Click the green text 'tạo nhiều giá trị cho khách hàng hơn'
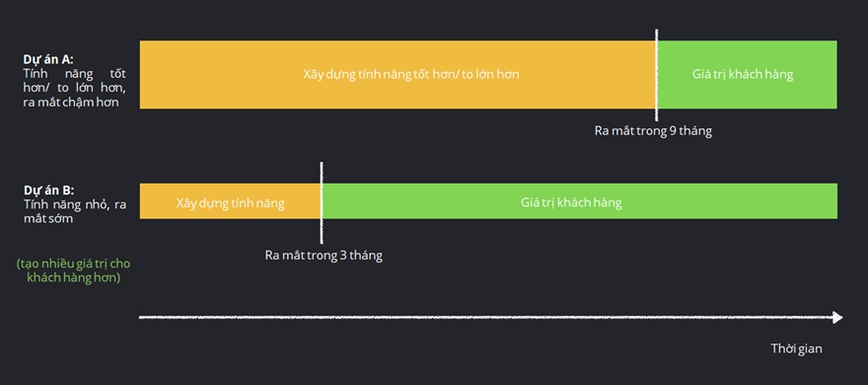 click(74, 270)
